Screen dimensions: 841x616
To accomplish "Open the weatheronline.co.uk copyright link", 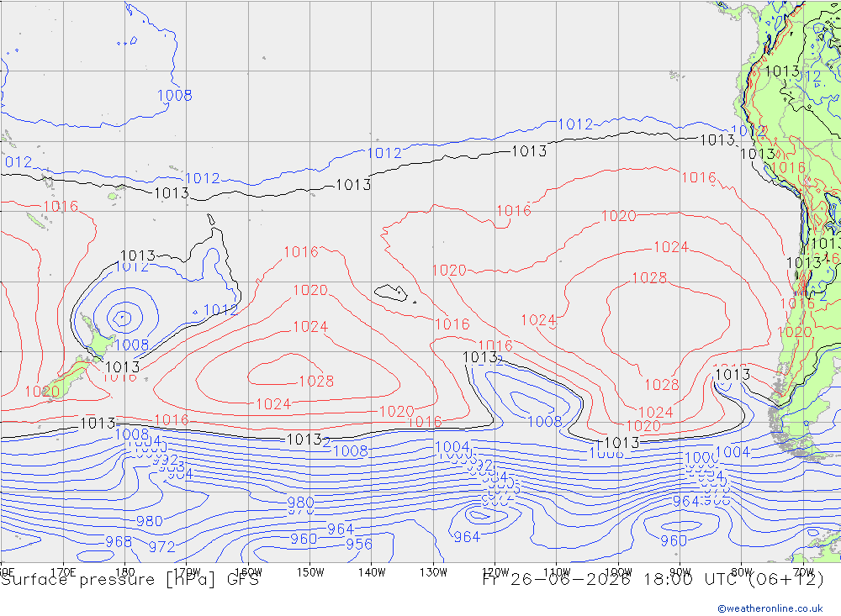I will point(770,608).
